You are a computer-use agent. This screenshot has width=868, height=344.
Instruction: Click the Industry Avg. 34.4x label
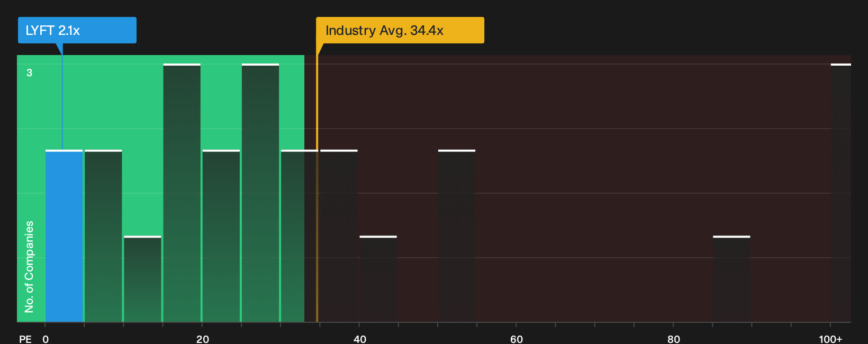400,30
